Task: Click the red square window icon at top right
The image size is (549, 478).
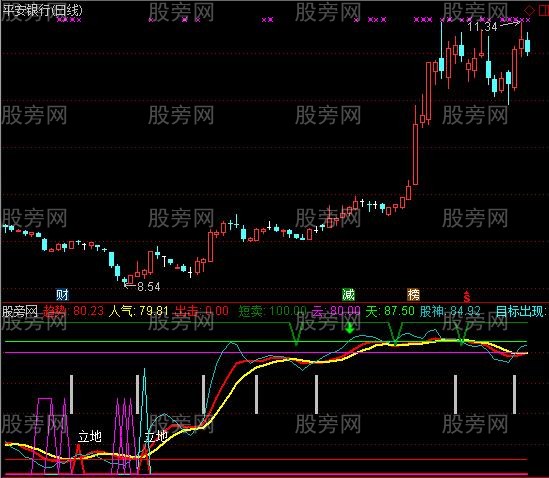Action: [x=544, y=10]
